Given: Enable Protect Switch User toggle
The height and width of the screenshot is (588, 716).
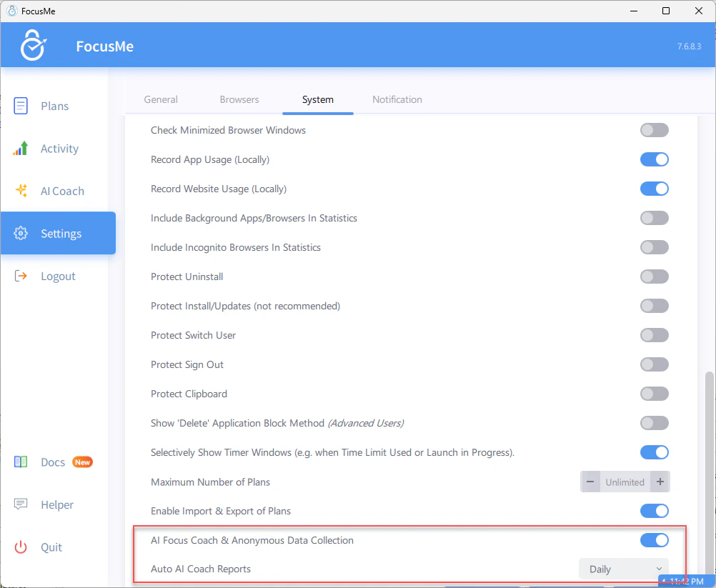Looking at the screenshot, I should click(x=654, y=335).
